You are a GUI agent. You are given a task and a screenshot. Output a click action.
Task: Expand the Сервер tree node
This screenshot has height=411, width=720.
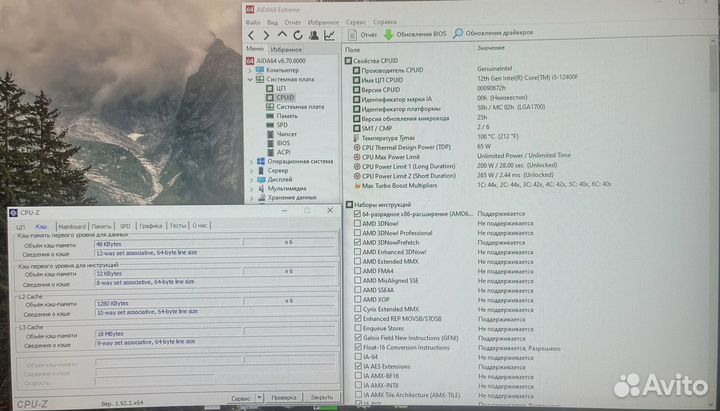point(251,171)
